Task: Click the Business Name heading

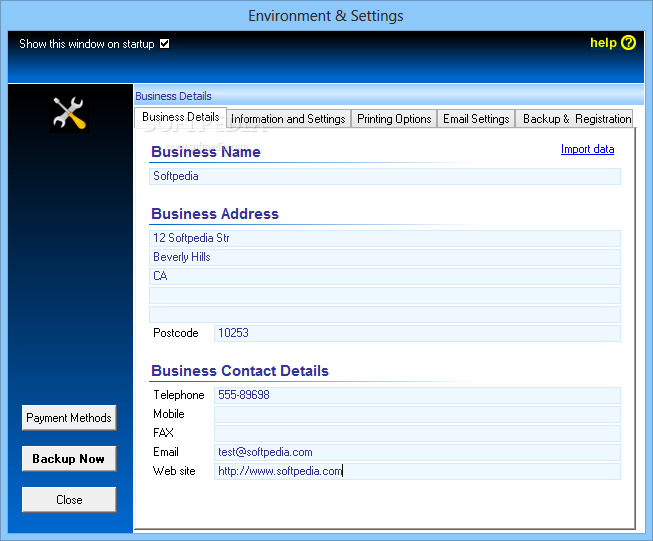Action: click(206, 152)
